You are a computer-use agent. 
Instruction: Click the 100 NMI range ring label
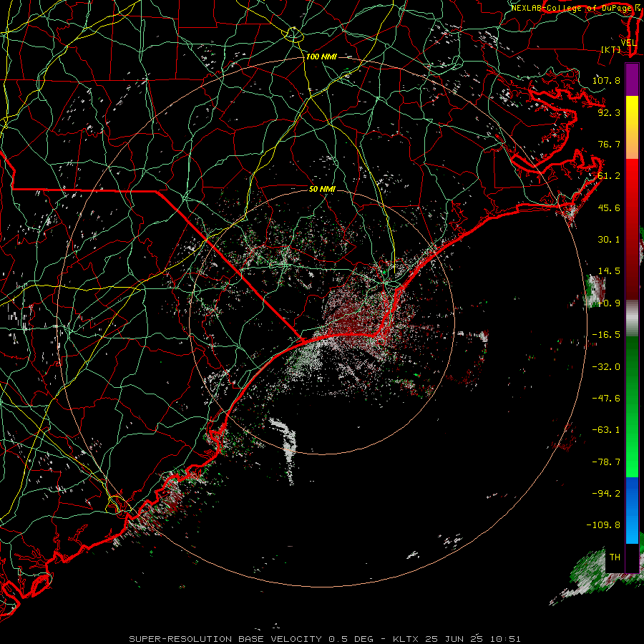click(x=321, y=57)
